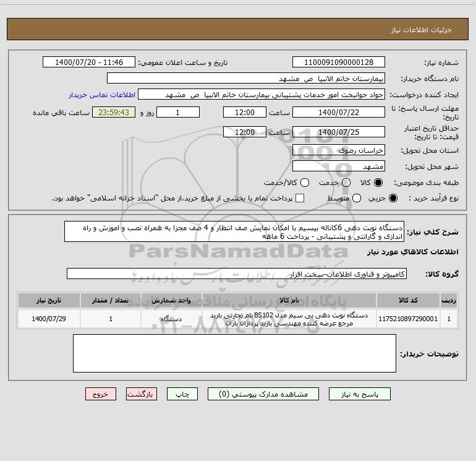Screen dimensions: 476x461
Task: Click the province field خراسان رضوی
Action: (x=339, y=150)
